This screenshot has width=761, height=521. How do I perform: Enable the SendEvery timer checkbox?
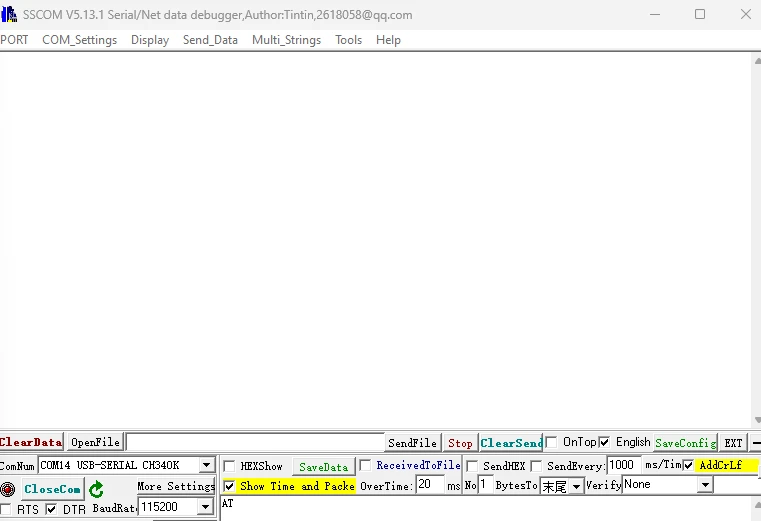(x=537, y=466)
